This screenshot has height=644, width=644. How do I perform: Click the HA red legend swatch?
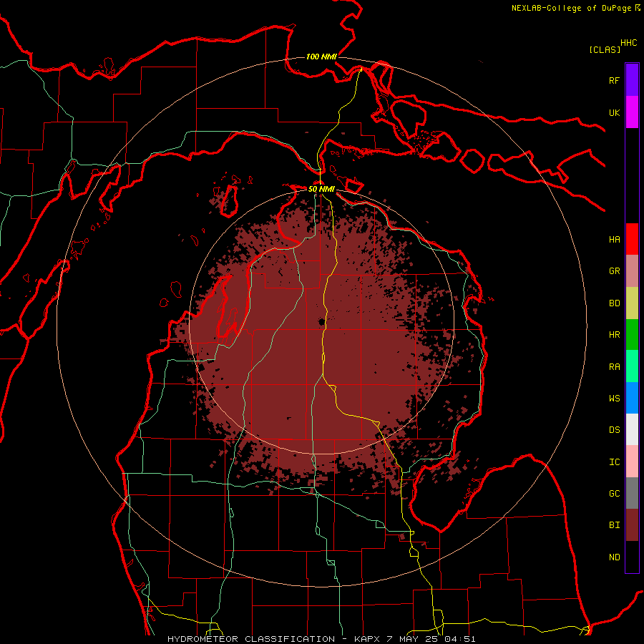pyautogui.click(x=632, y=239)
